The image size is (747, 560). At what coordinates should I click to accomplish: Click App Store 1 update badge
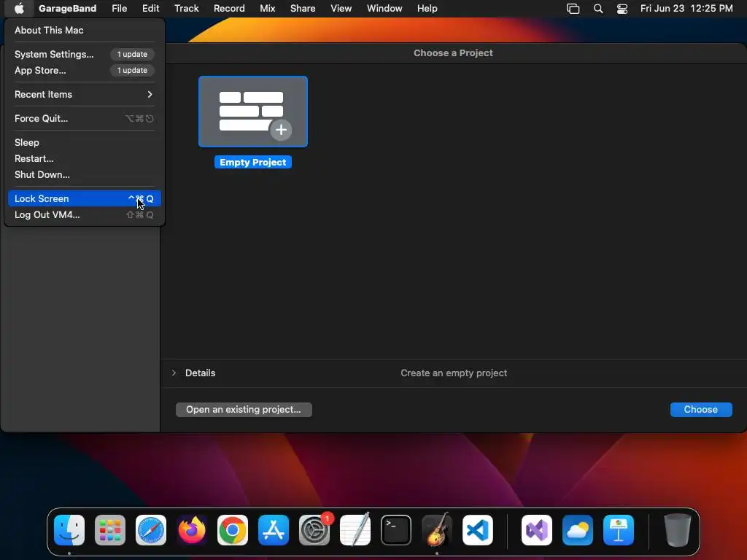pos(133,71)
